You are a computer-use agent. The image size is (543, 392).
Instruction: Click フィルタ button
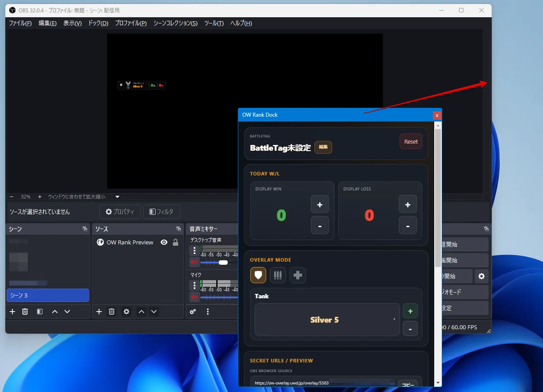[x=161, y=212]
